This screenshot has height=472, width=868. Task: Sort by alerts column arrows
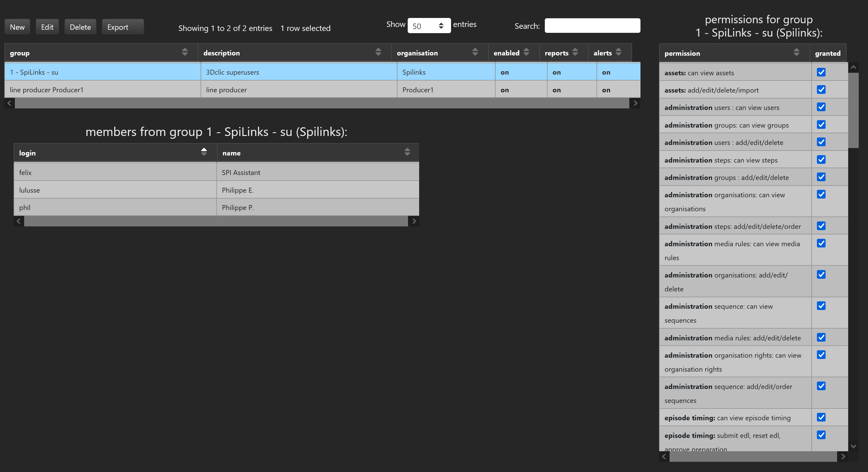click(618, 52)
